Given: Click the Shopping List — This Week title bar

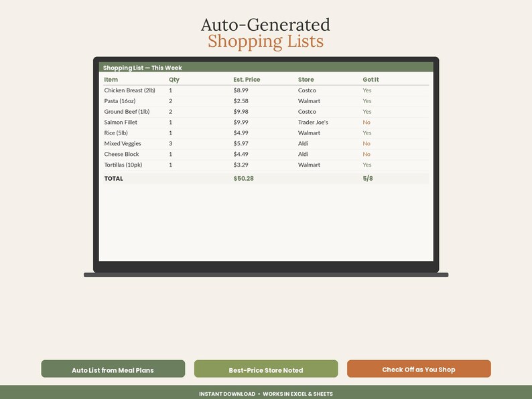Looking at the screenshot, I should tap(266, 67).
